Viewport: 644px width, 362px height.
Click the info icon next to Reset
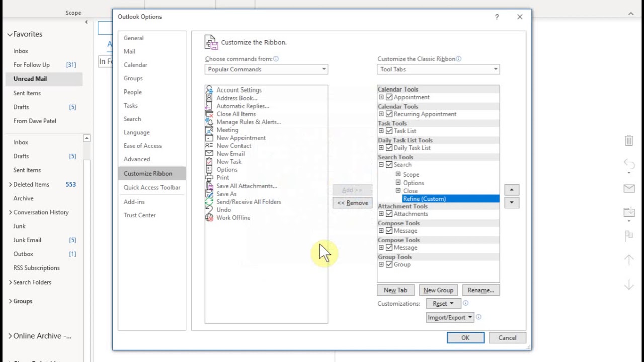(466, 303)
